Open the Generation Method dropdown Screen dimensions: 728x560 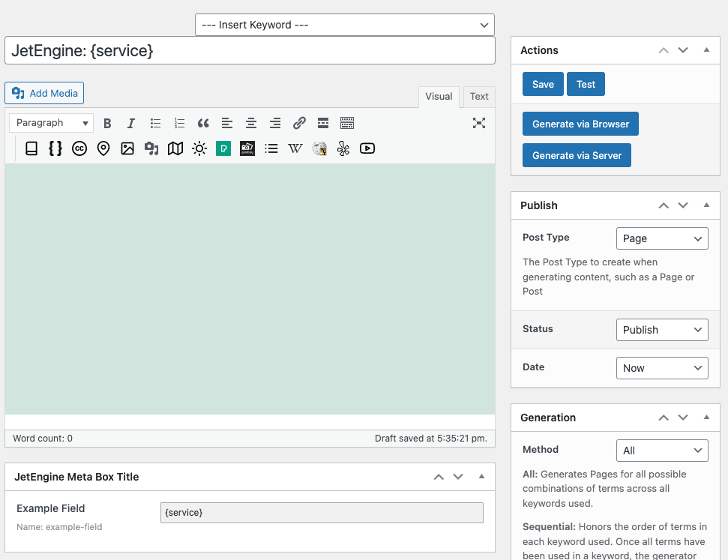pyautogui.click(x=662, y=451)
